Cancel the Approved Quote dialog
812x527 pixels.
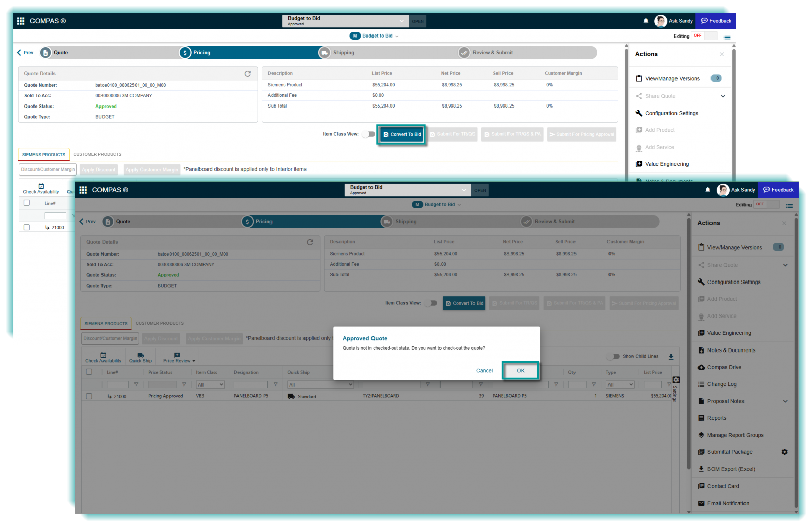click(484, 371)
